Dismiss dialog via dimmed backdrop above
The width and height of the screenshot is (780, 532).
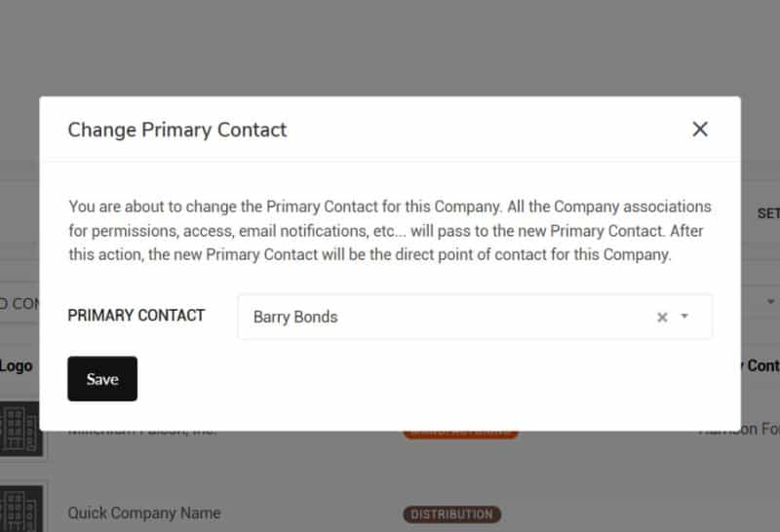390,47
